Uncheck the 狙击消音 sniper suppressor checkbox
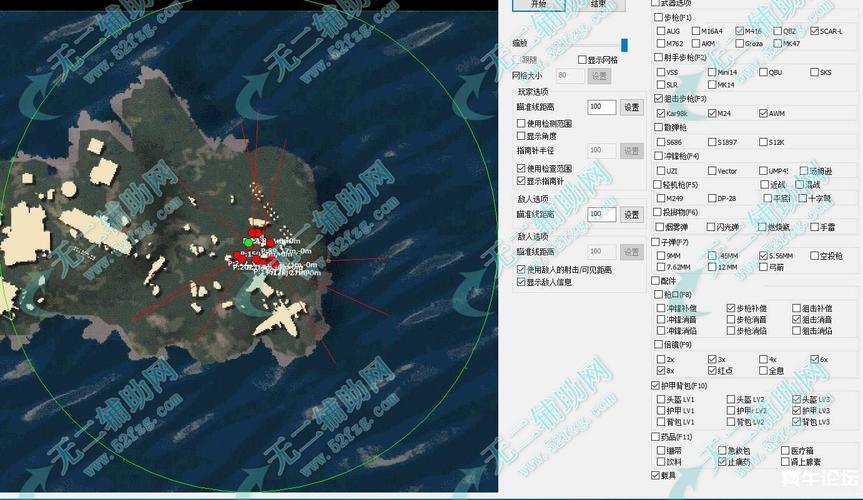 coord(796,319)
